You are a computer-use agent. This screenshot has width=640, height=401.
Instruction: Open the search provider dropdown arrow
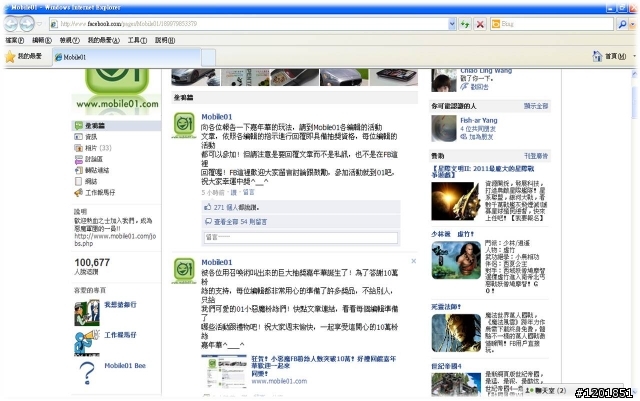coord(632,25)
